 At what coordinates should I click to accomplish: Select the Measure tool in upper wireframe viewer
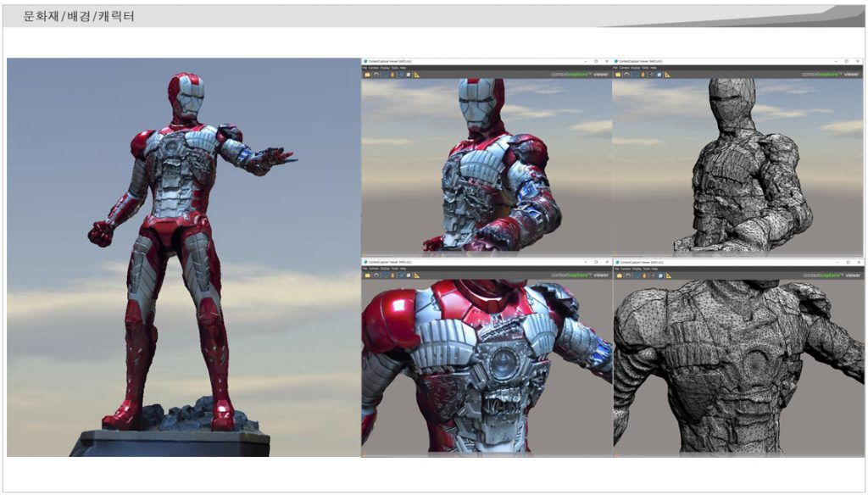[x=668, y=75]
